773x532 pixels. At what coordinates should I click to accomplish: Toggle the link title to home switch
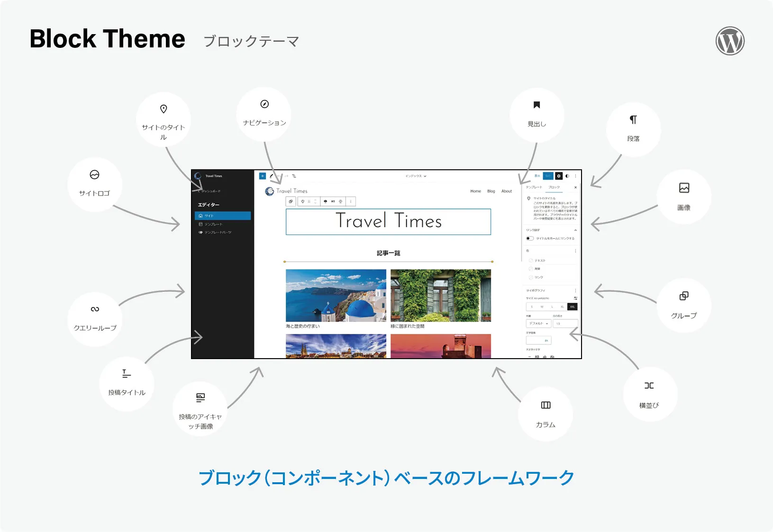click(530, 238)
